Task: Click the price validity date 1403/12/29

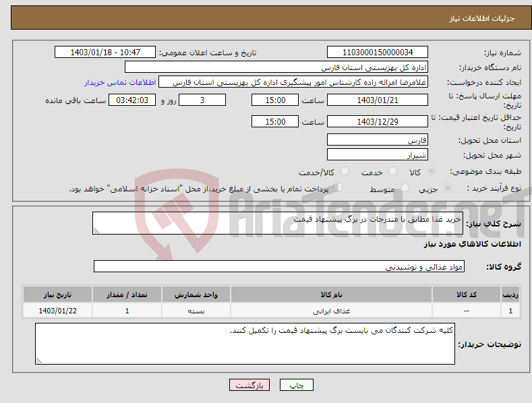Action: [x=378, y=121]
